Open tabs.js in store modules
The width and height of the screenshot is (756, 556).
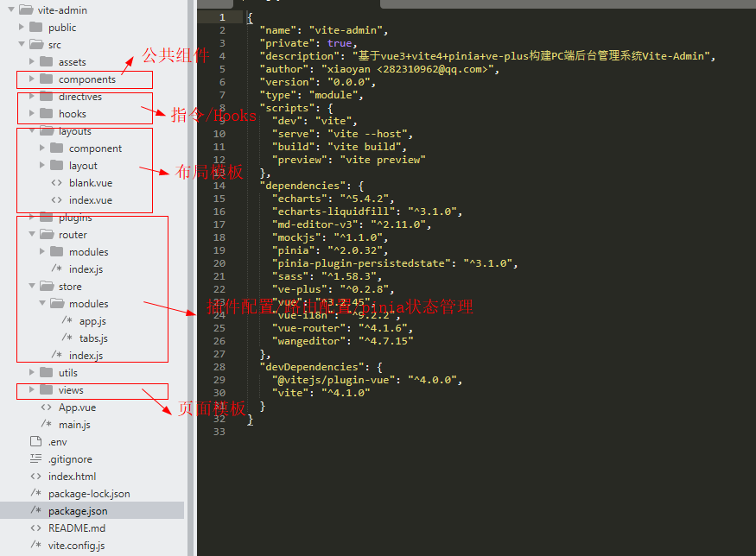click(93, 338)
